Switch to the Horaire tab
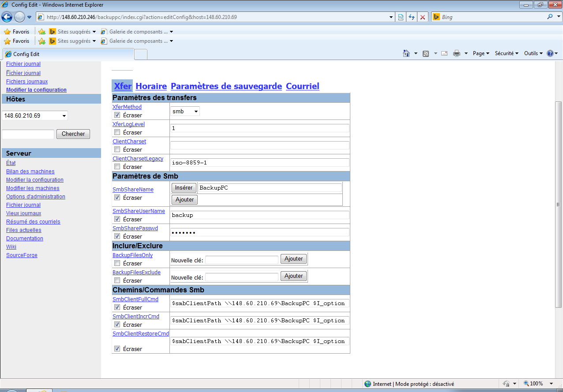The height and width of the screenshot is (392, 563). (x=151, y=86)
